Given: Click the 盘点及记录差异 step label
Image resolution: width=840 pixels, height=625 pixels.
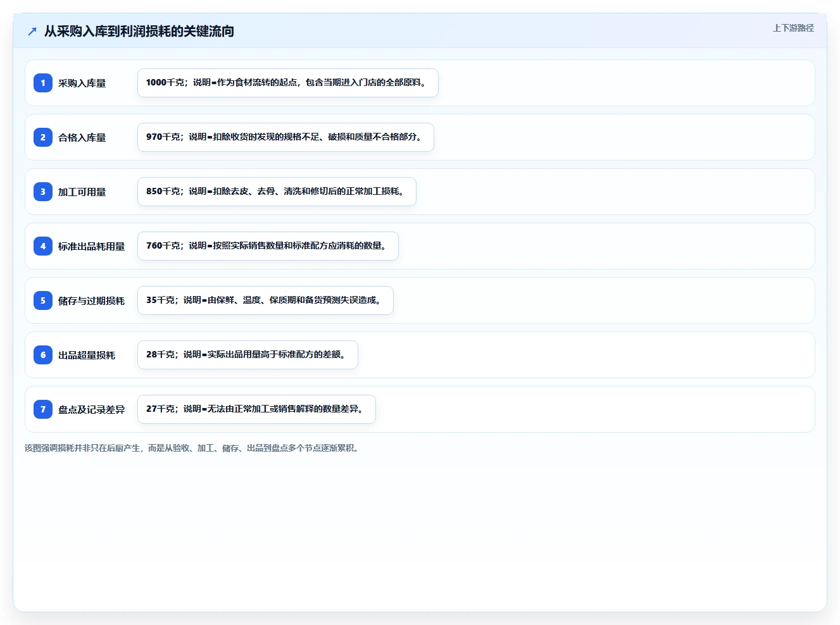Looking at the screenshot, I should (x=92, y=409).
